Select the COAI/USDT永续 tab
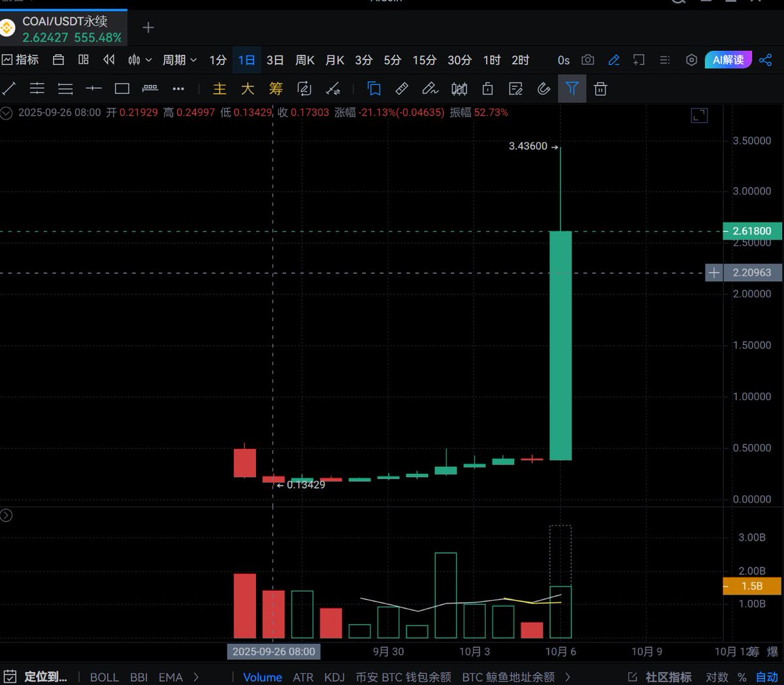The image size is (784, 685). [x=63, y=29]
